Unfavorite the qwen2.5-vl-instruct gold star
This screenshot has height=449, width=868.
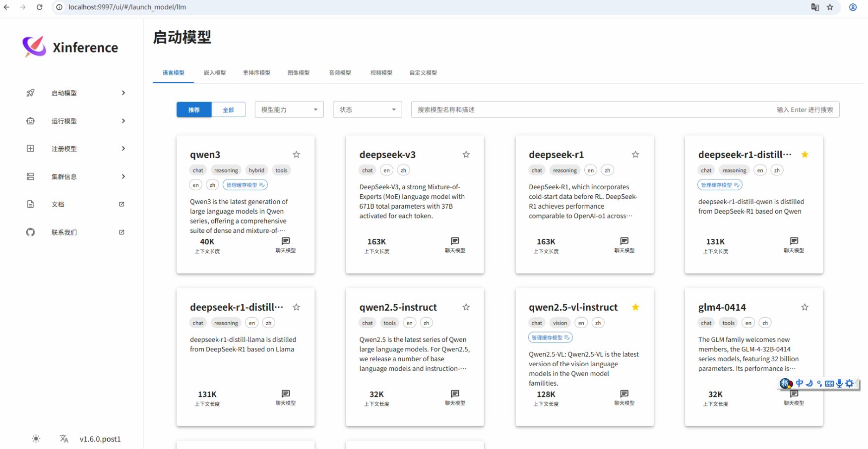tap(635, 307)
